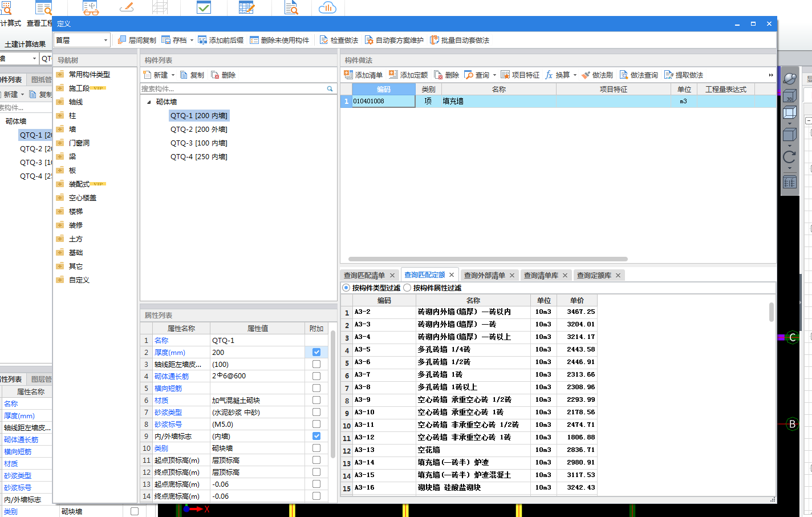
Task: Click 项目特征 toolbar icon
Action: 505,75
